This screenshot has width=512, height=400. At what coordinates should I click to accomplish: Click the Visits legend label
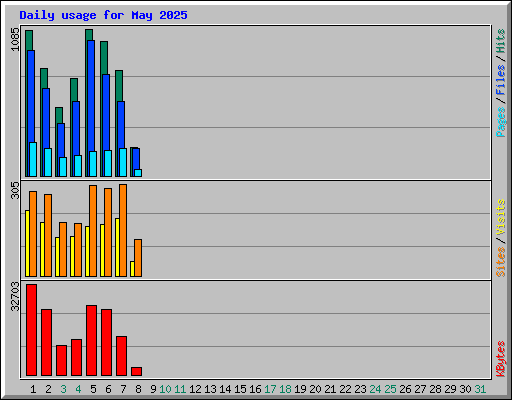tap(500, 217)
